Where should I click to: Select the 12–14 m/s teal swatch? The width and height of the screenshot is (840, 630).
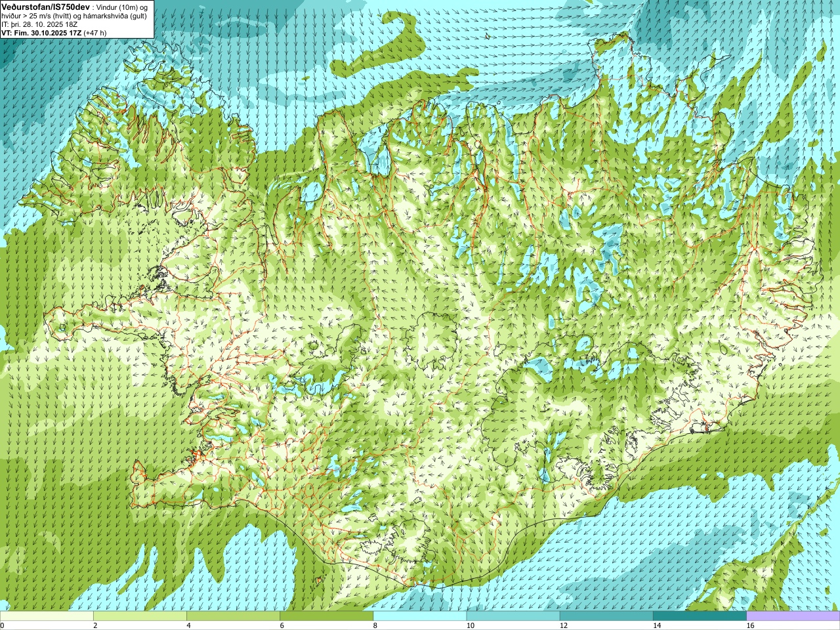tap(606, 616)
